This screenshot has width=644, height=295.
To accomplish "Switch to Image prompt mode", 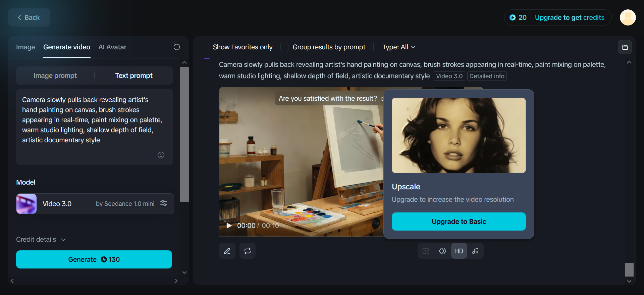I will coord(55,76).
